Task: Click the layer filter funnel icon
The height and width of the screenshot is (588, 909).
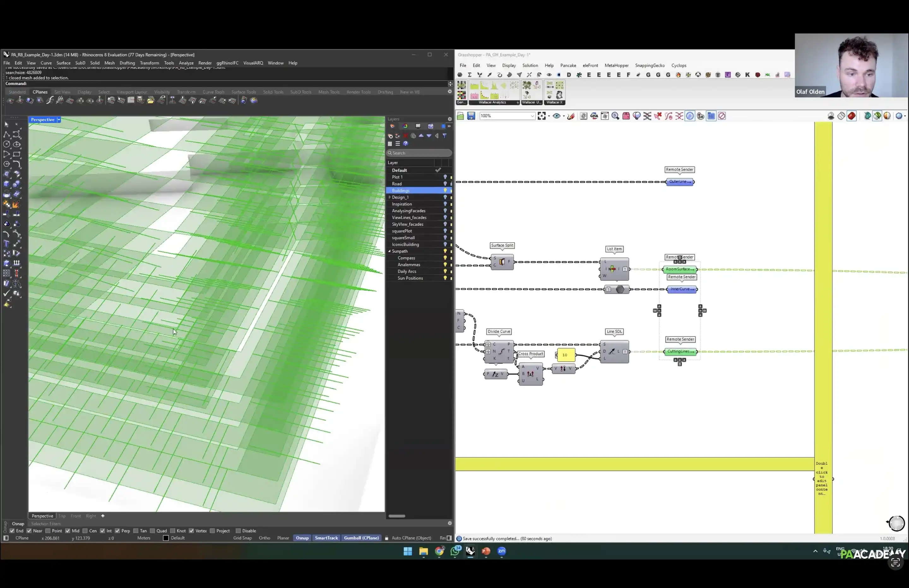Action: [x=445, y=136]
